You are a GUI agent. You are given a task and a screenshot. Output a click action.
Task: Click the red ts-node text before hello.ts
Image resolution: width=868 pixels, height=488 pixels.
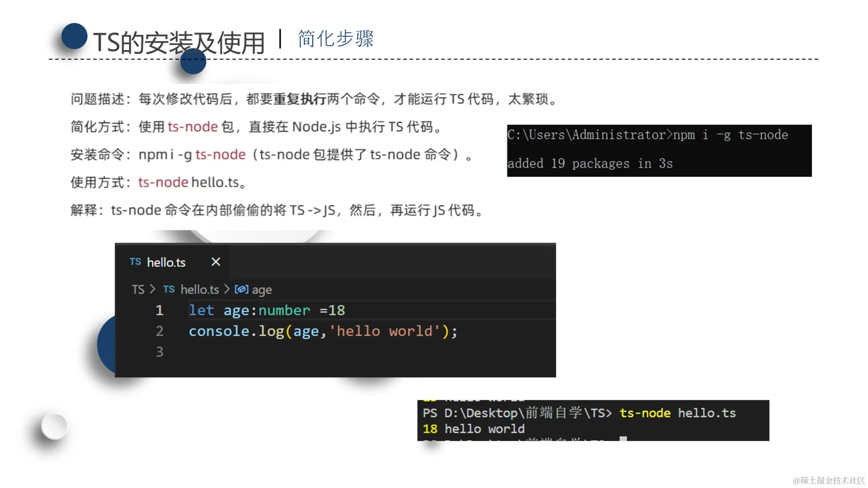tap(163, 183)
